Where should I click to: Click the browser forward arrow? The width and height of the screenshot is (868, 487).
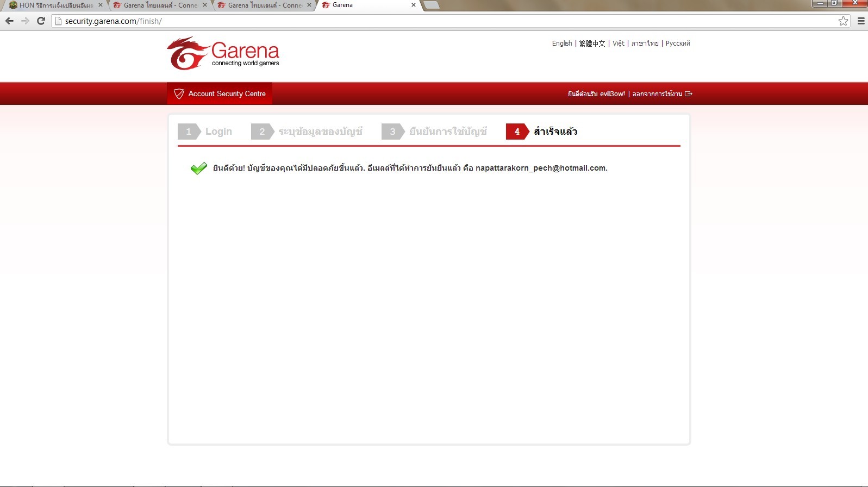coord(25,21)
